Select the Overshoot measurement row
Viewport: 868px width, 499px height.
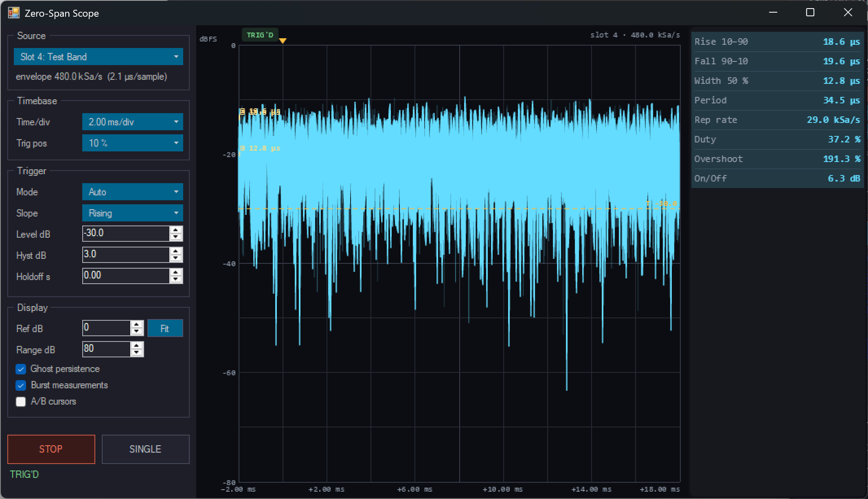pyautogui.click(x=777, y=159)
